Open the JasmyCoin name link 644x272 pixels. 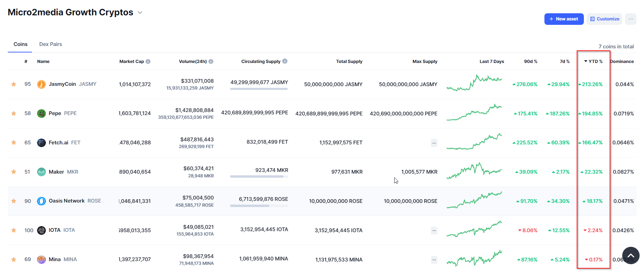[x=62, y=84]
